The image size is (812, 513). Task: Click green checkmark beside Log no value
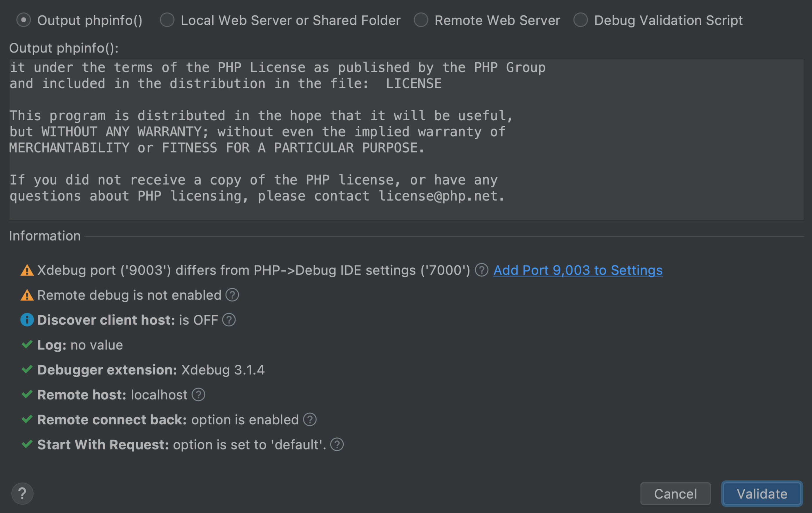point(27,345)
